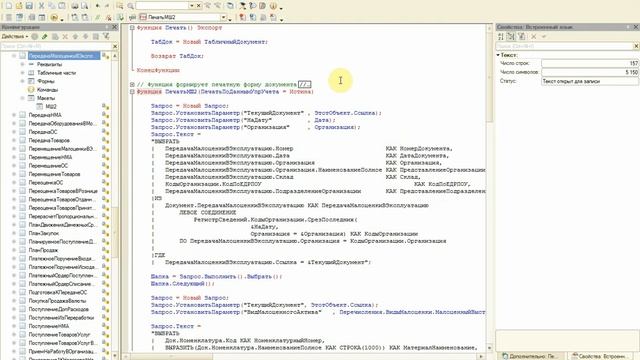Collapse function Печать() fold marker
Image resolution: width=640 pixels, height=360 pixels.
(x=132, y=28)
